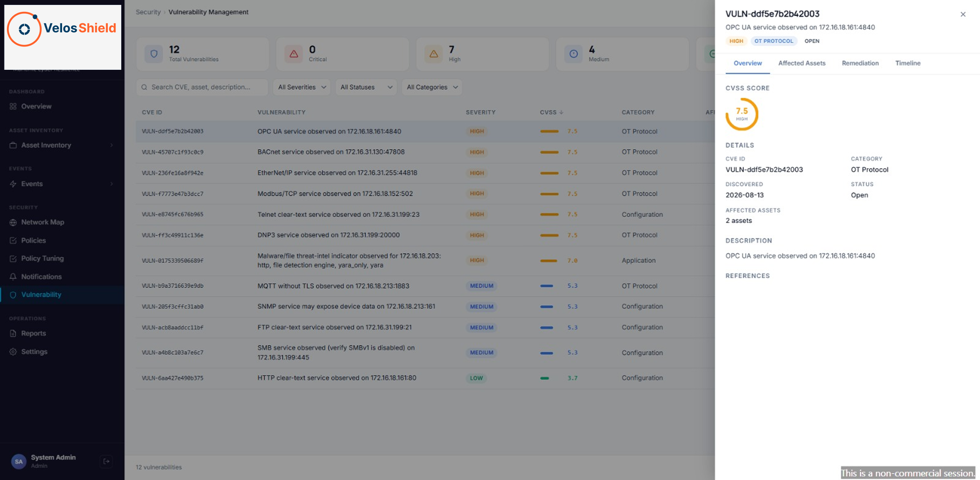This screenshot has height=480, width=980.
Task: Click the OT PROTOCOL tag in detail panel
Action: 774,41
